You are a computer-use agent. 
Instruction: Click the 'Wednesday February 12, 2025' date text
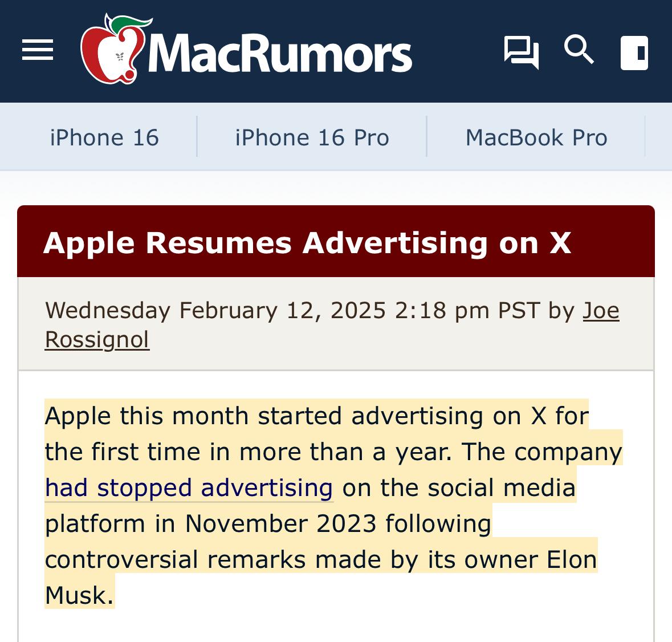click(x=215, y=310)
